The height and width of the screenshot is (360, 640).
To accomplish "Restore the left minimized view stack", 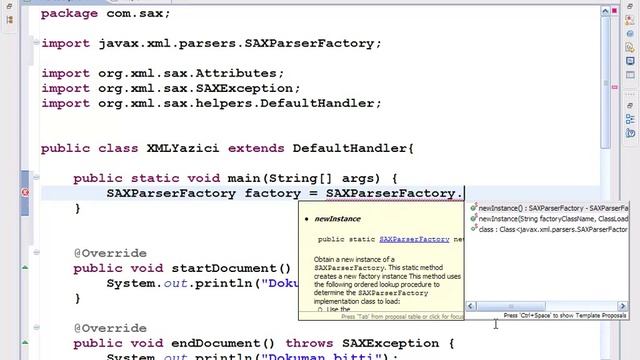I will coord(9,6).
